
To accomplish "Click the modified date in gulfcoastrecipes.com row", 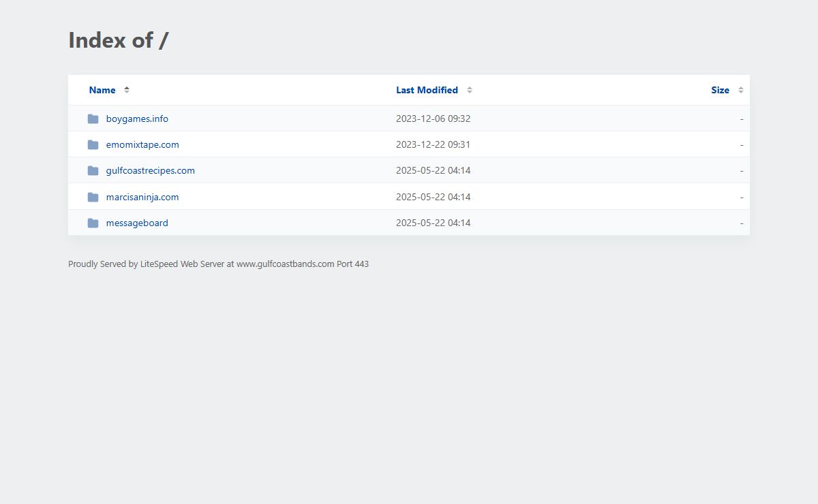I will pos(434,170).
